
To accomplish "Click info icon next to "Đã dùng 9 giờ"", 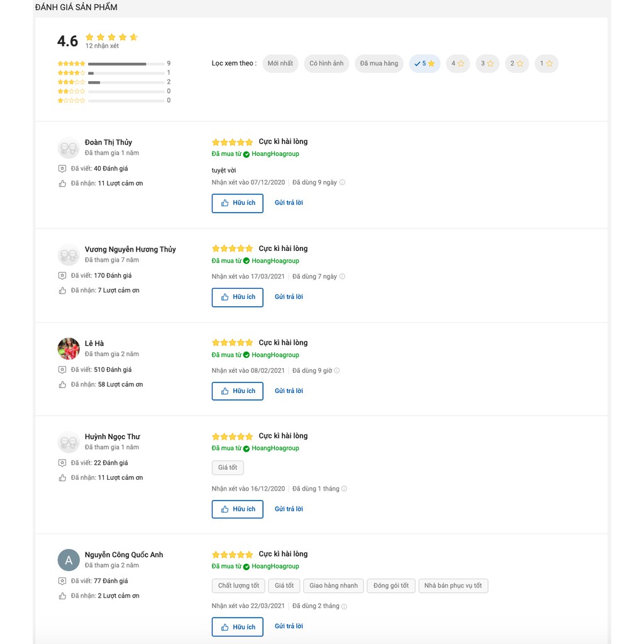I will click(337, 370).
